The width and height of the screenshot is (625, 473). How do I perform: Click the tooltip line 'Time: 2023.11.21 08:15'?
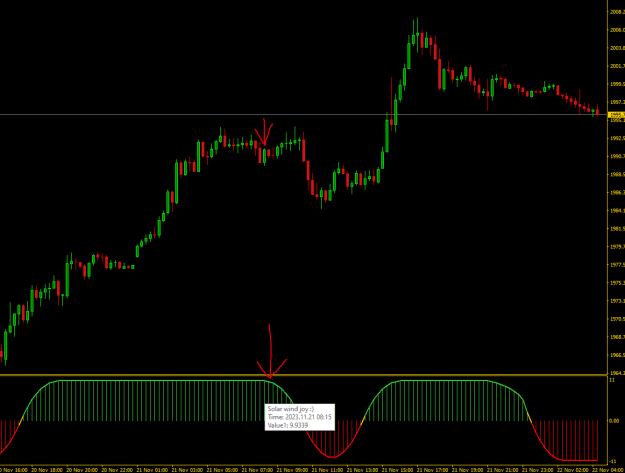click(299, 417)
